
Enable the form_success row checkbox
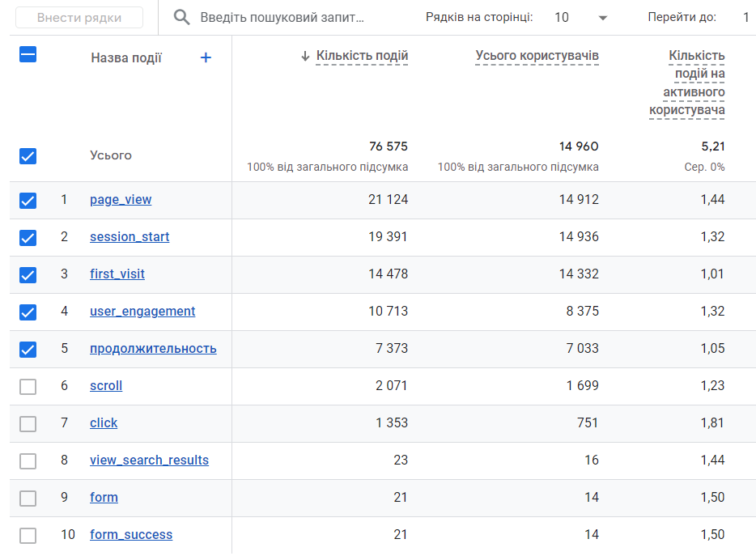tap(28, 536)
